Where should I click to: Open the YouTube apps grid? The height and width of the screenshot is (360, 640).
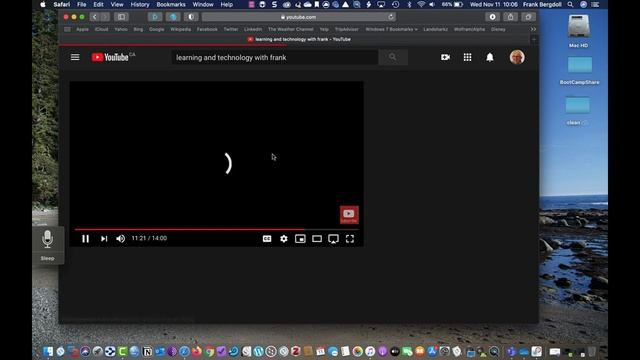point(467,57)
